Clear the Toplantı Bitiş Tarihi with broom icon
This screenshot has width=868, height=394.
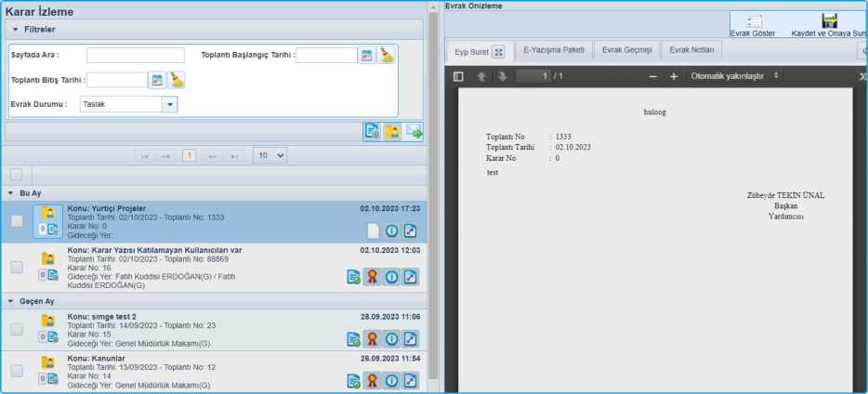(177, 80)
